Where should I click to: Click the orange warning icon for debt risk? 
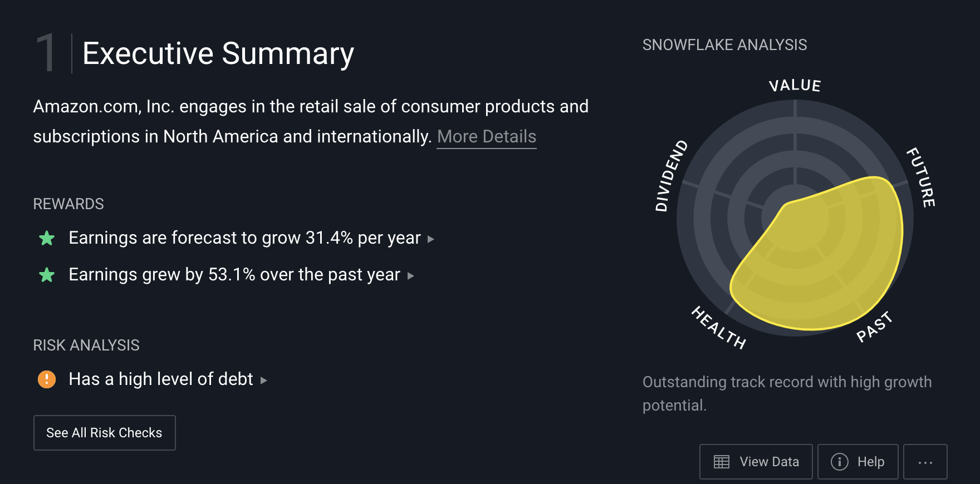point(47,379)
